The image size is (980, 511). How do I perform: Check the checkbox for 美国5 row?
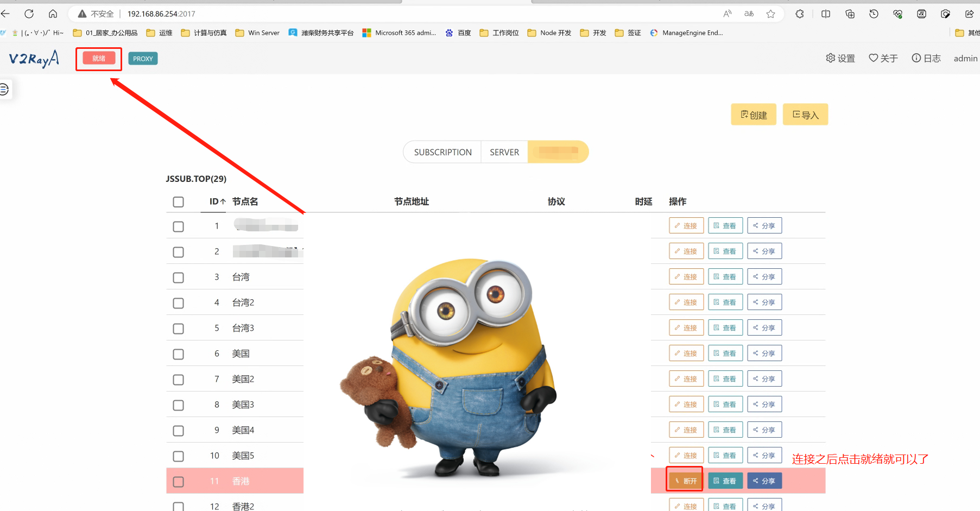178,456
